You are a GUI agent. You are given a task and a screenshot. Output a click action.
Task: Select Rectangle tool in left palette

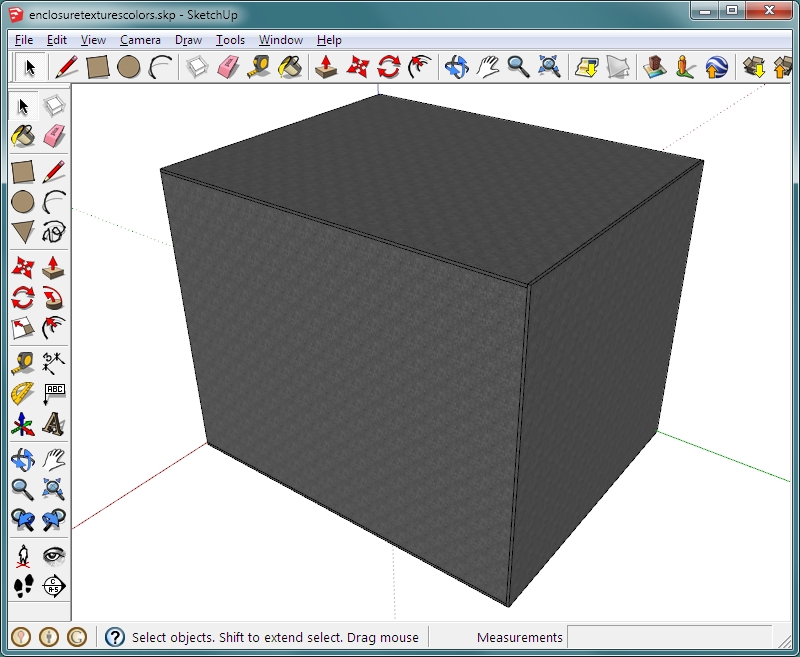(23, 172)
